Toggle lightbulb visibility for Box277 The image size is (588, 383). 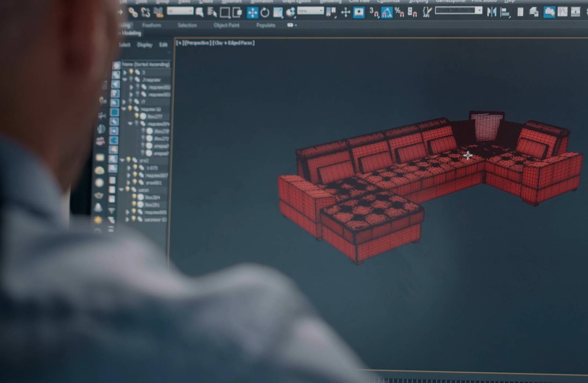[x=137, y=116]
